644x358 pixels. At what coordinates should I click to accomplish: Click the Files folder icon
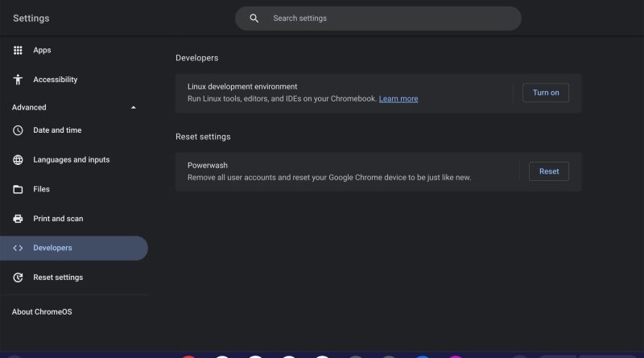[x=18, y=189]
